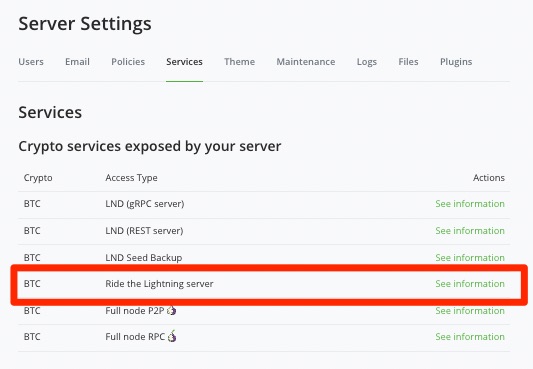
Task: Open the Files tab
Action: coord(408,62)
